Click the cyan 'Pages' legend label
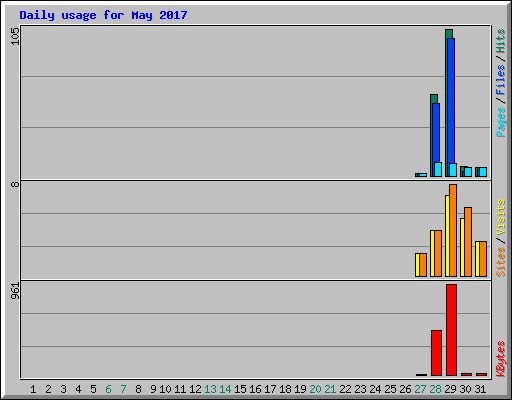The width and height of the screenshot is (512, 400). [x=501, y=122]
